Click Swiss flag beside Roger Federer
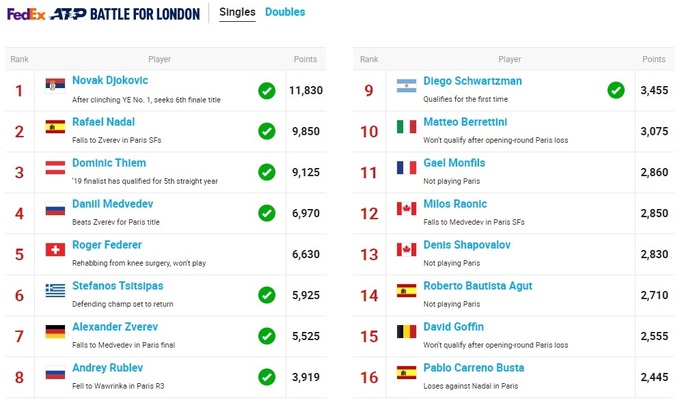Image resolution: width=680 pixels, height=405 pixels. pyautogui.click(x=55, y=249)
